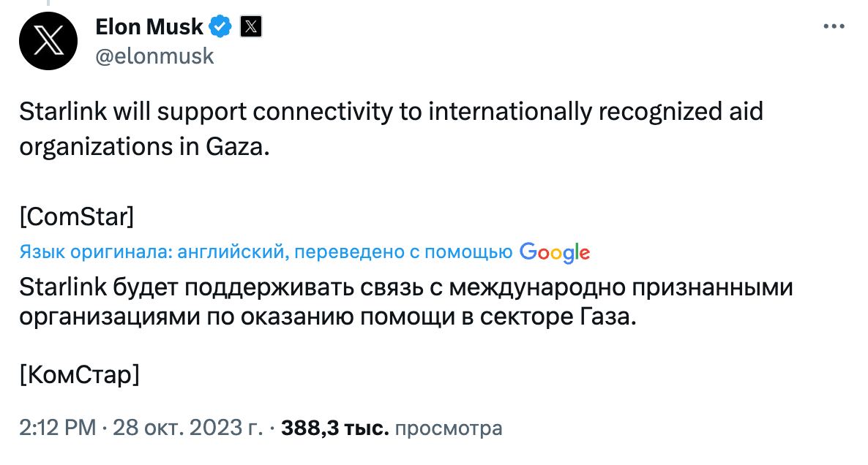Click the 388,3 тыс. view count
Image resolution: width=868 pixels, height=465 pixels.
pos(334,428)
